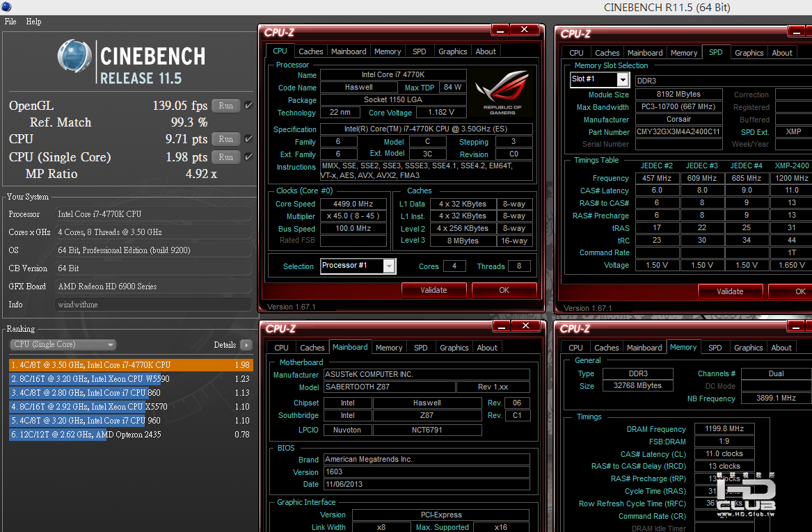Open the Help menu in Cinebench

pyautogui.click(x=33, y=22)
